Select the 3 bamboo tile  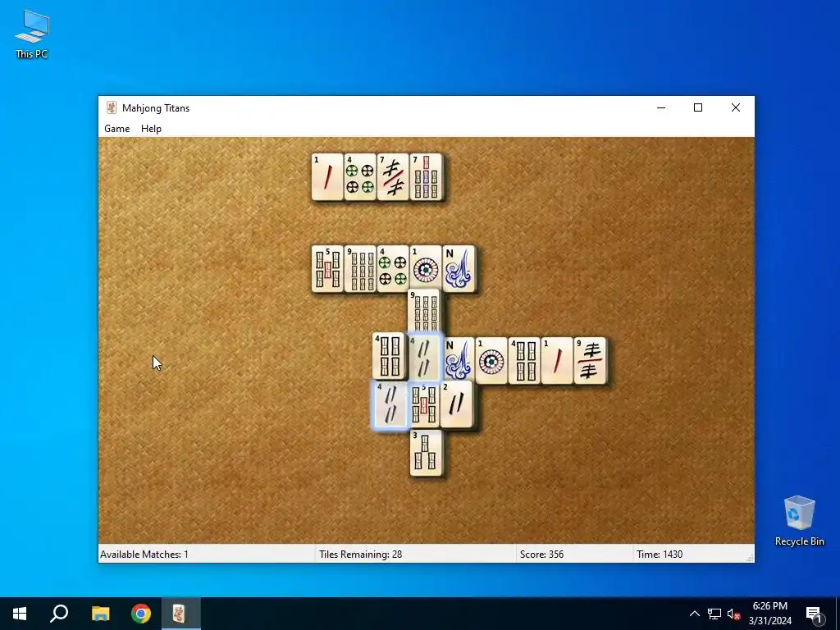pyautogui.click(x=426, y=453)
